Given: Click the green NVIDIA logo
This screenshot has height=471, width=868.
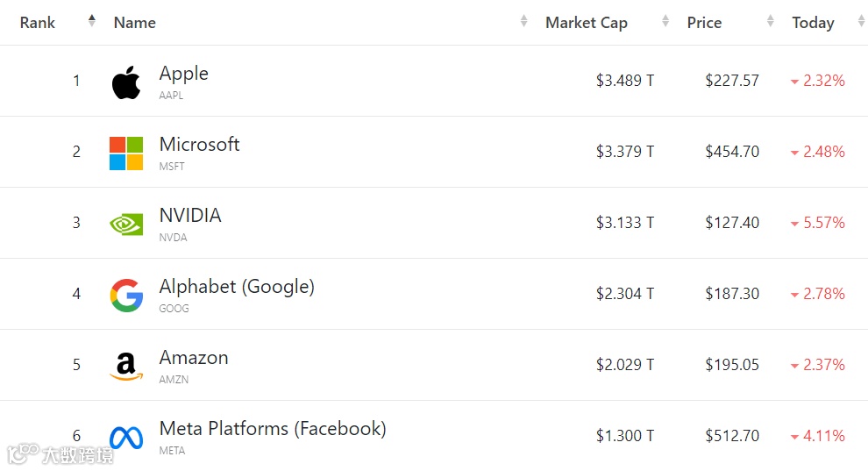Looking at the screenshot, I should pos(126,225).
